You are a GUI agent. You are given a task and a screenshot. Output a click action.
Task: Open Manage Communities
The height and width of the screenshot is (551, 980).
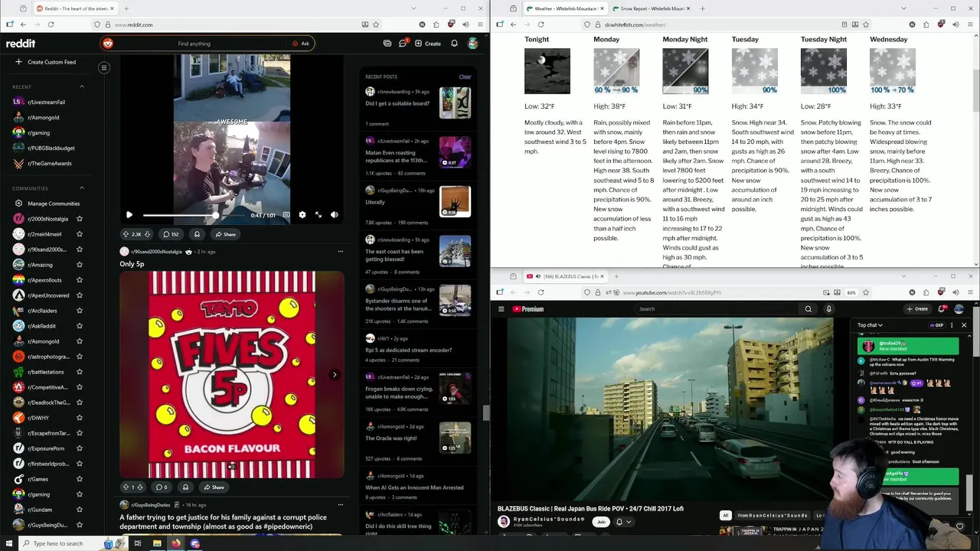[x=47, y=204]
